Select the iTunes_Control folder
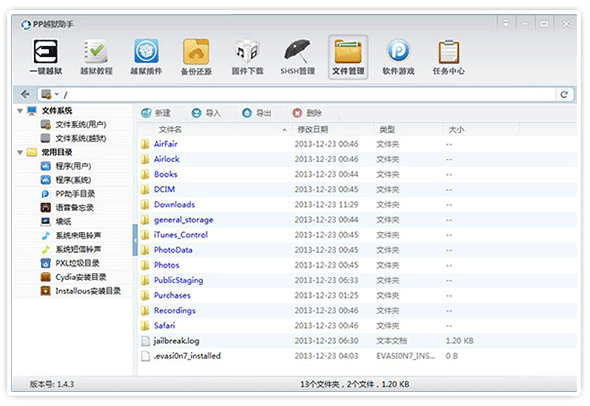Viewport: 590px width, 406px height. coord(181,235)
